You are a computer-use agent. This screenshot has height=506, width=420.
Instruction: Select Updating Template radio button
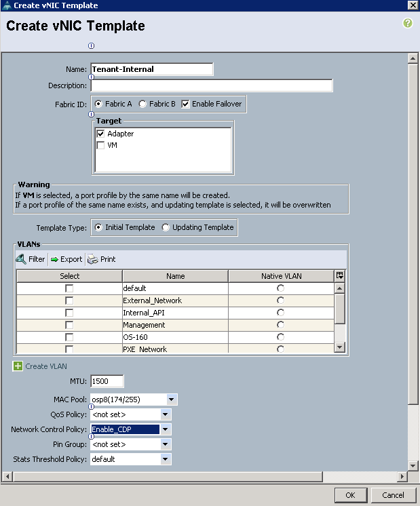coord(166,227)
